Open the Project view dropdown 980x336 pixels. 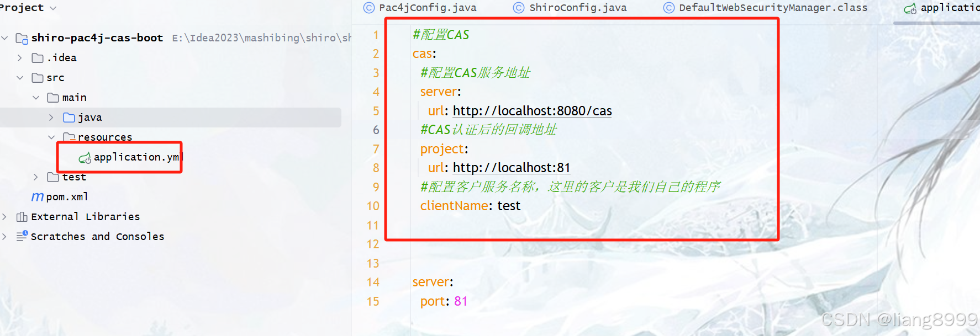click(53, 8)
